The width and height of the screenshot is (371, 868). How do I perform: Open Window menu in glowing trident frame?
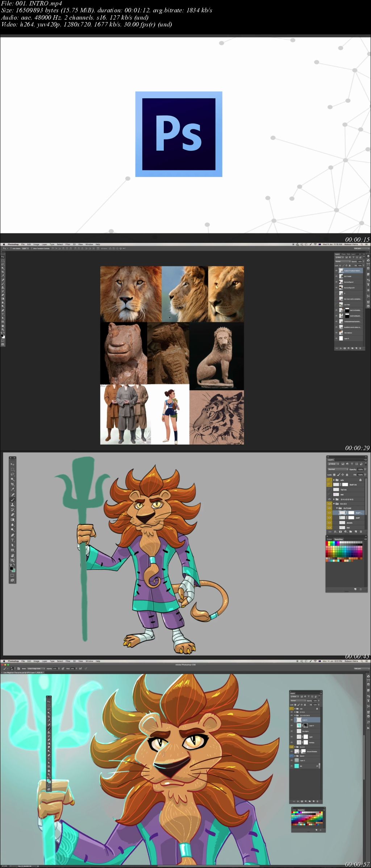tap(89, 661)
